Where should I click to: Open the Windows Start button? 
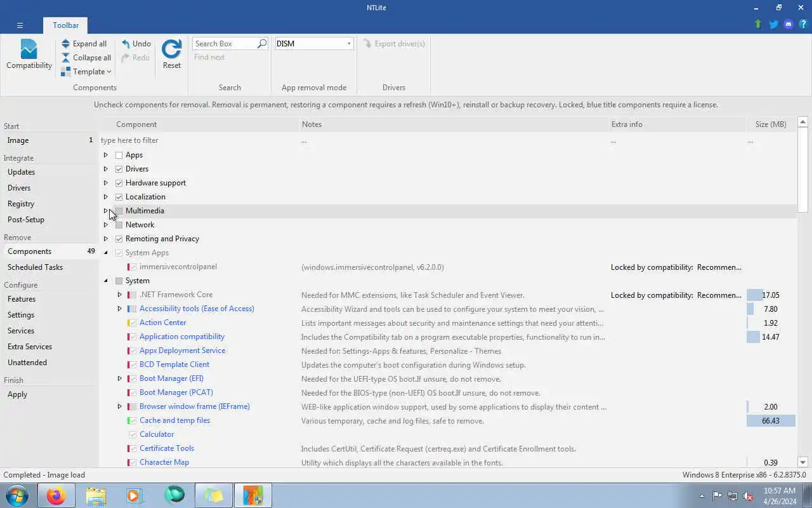click(x=17, y=495)
